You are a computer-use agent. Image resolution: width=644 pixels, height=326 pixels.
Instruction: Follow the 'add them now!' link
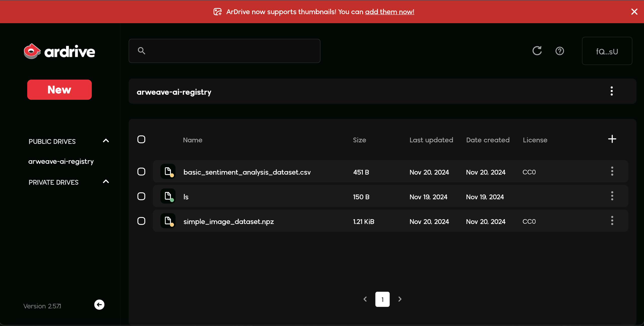click(389, 12)
